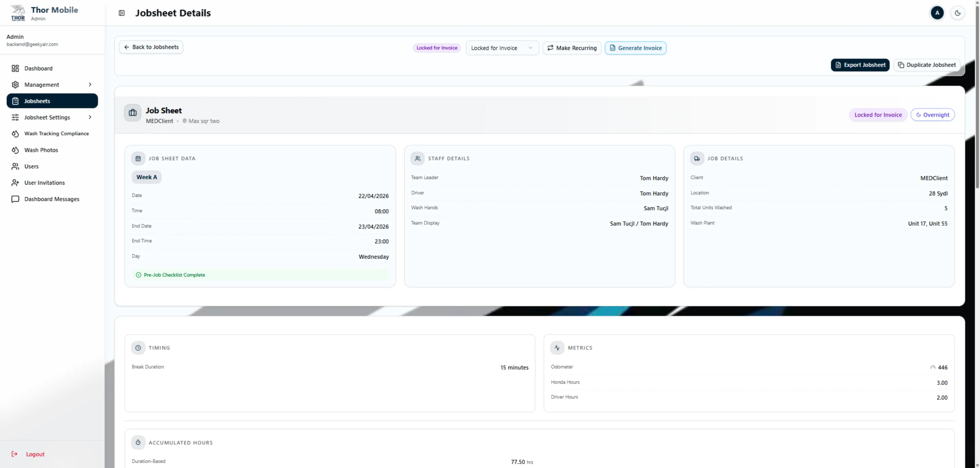Screen dimensions: 980x468
Task: Toggle dark mode moon icon
Action: pyautogui.click(x=958, y=13)
